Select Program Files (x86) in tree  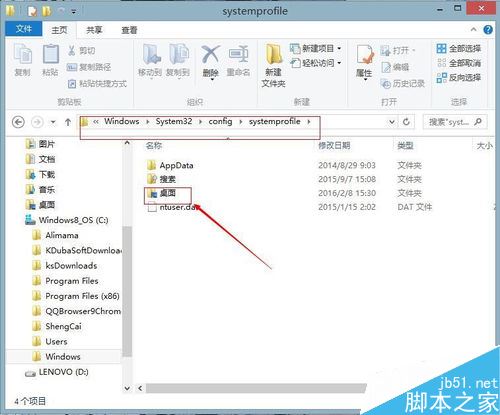point(76,296)
